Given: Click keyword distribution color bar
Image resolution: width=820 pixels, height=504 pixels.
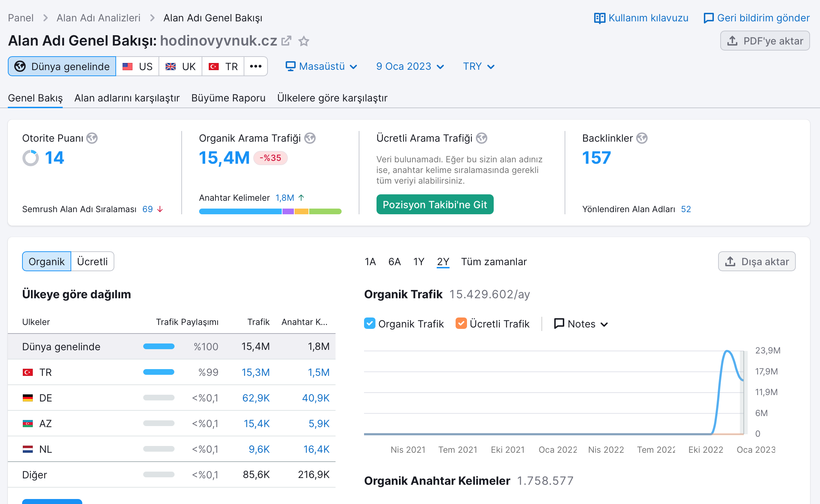Looking at the screenshot, I should [x=270, y=211].
